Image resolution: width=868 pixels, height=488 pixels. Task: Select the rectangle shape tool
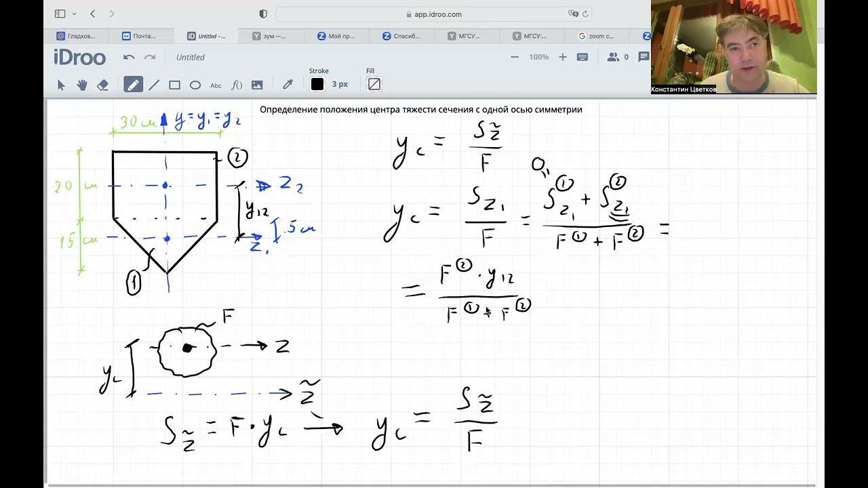coord(174,85)
